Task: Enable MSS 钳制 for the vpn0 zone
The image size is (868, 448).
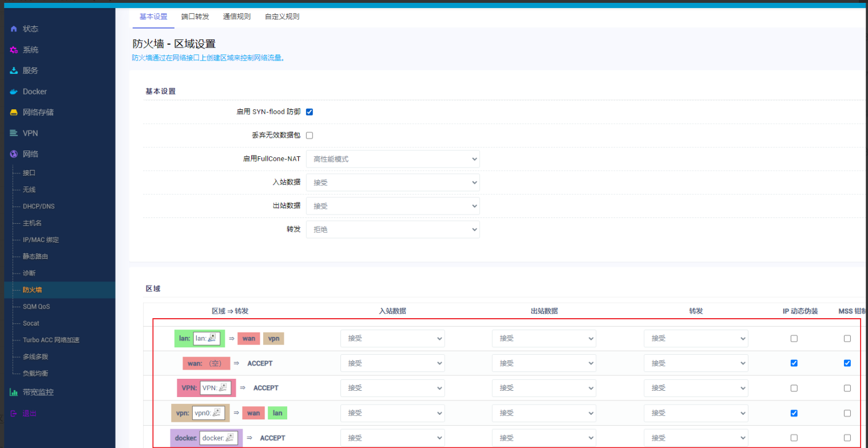Action: pos(847,413)
